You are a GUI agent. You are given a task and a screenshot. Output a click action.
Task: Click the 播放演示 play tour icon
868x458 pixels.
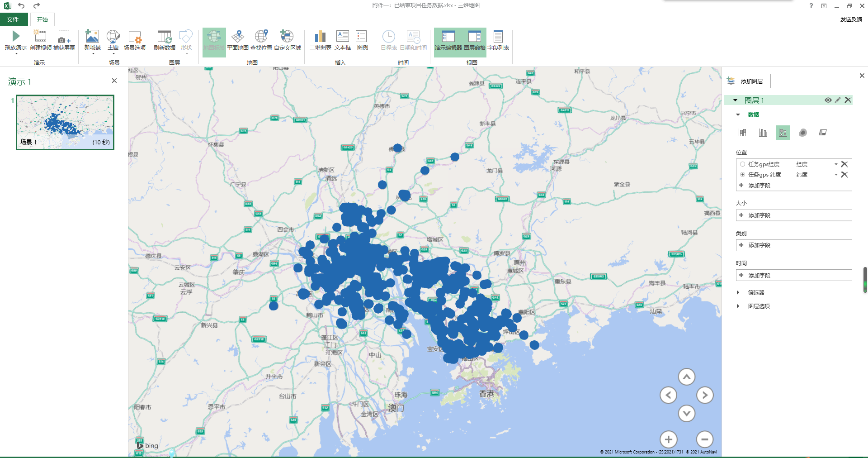[16, 36]
